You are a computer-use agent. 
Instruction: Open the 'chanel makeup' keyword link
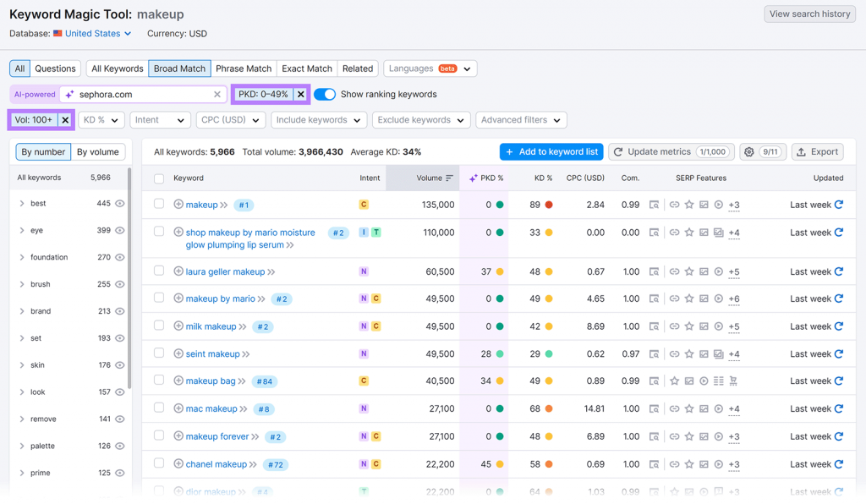tap(216, 464)
